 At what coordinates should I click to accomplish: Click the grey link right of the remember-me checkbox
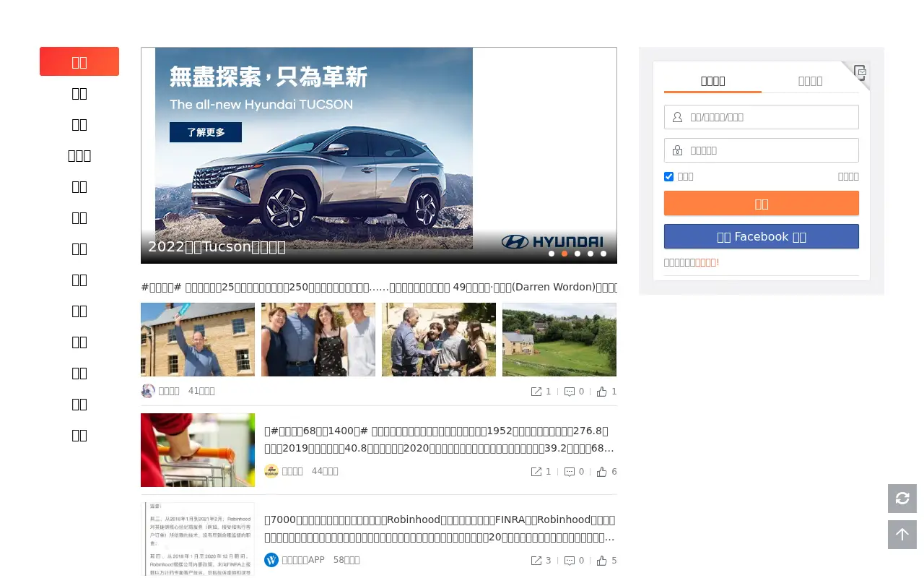pos(848,176)
